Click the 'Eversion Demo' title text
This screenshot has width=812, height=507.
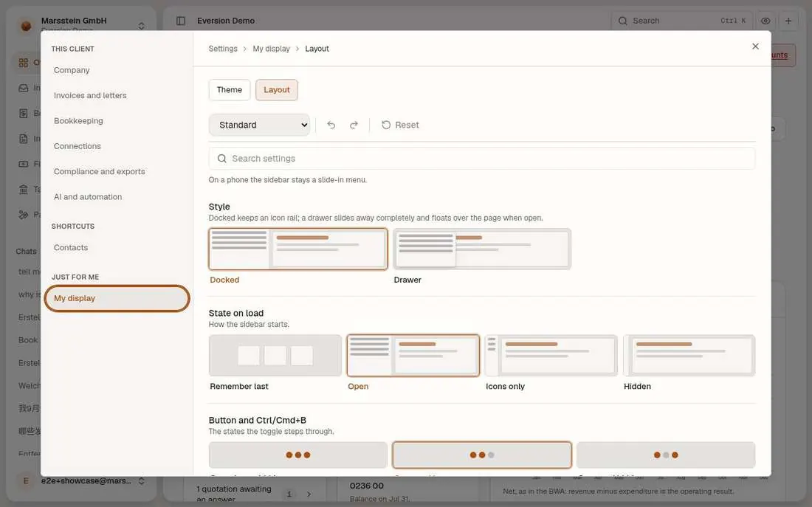[226, 21]
